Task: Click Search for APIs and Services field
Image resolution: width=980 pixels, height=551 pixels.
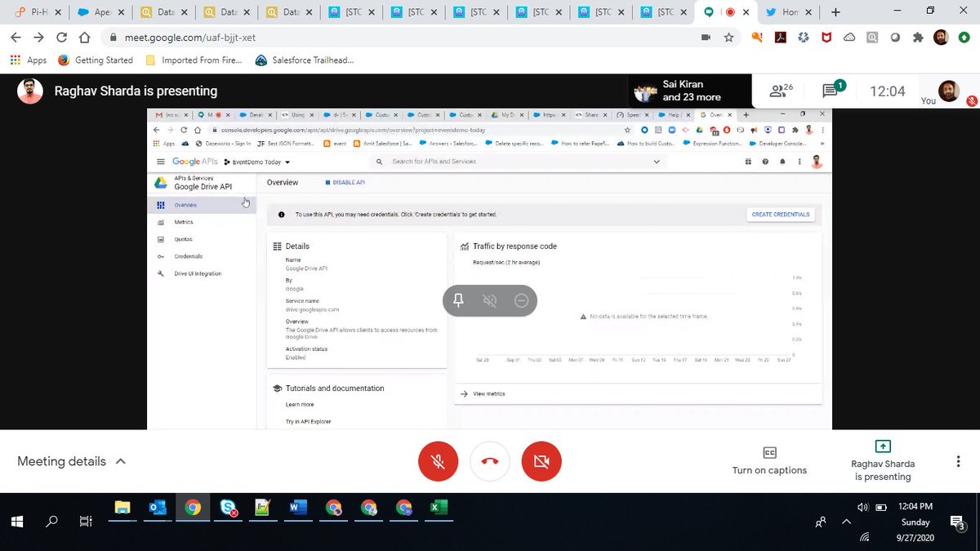Action: (519, 162)
